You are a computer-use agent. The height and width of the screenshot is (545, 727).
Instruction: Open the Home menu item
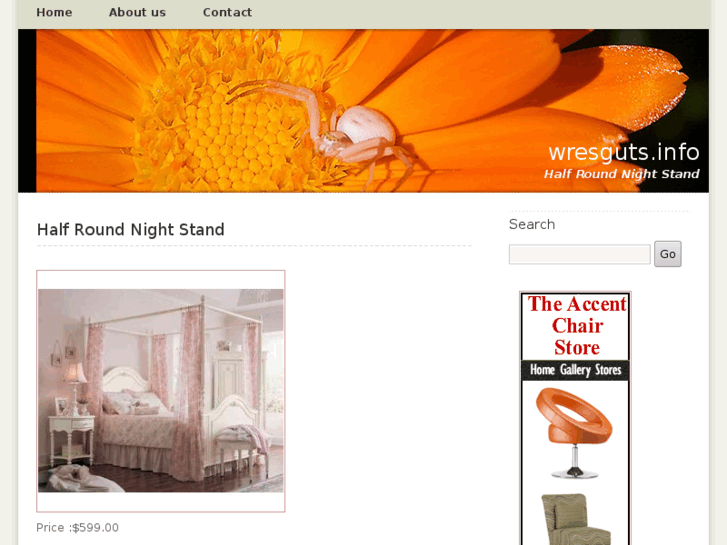pos(54,13)
